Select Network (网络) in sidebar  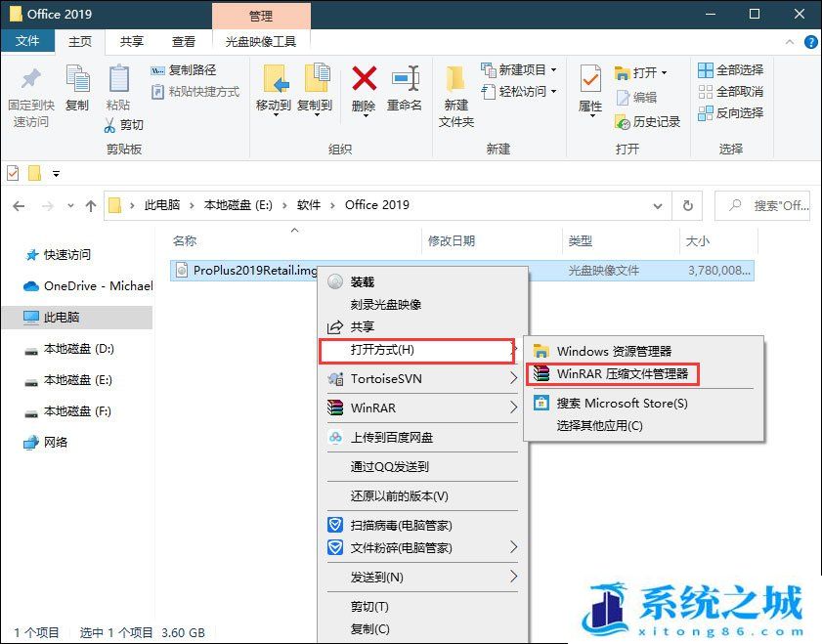[46, 443]
